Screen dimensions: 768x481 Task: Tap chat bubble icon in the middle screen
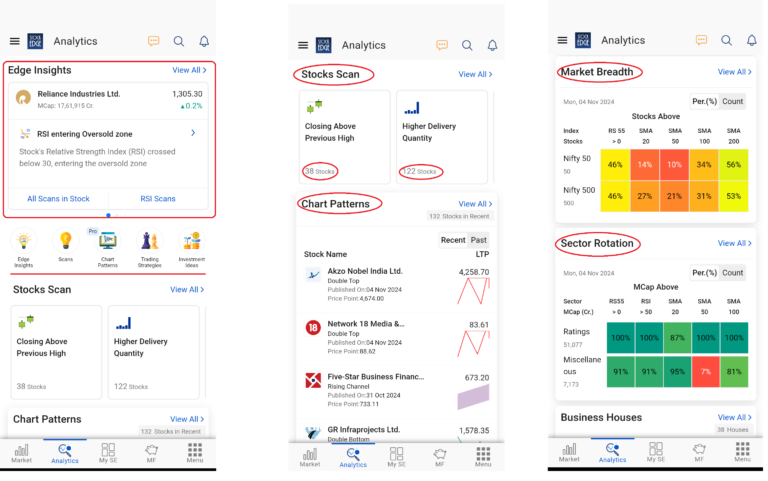pos(442,45)
